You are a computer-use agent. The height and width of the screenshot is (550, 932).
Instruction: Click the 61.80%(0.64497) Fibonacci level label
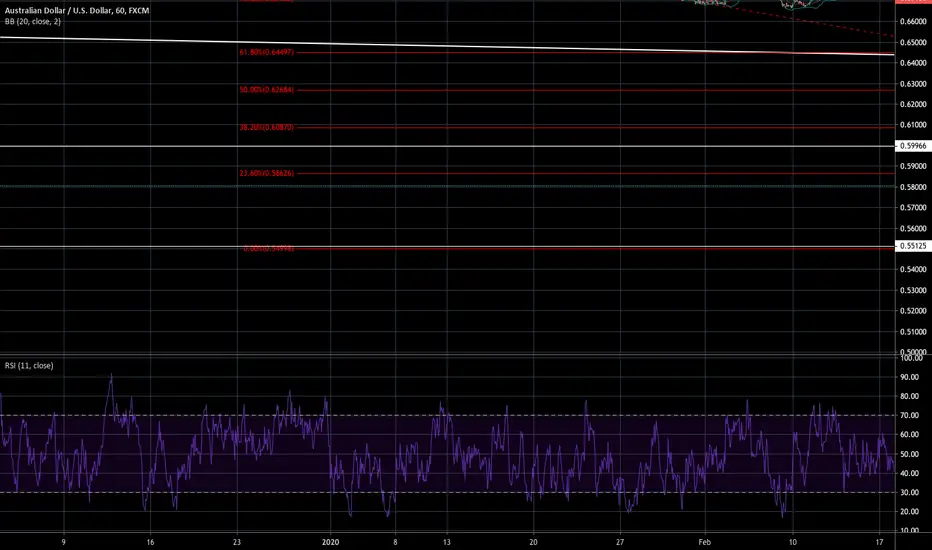pyautogui.click(x=266, y=52)
